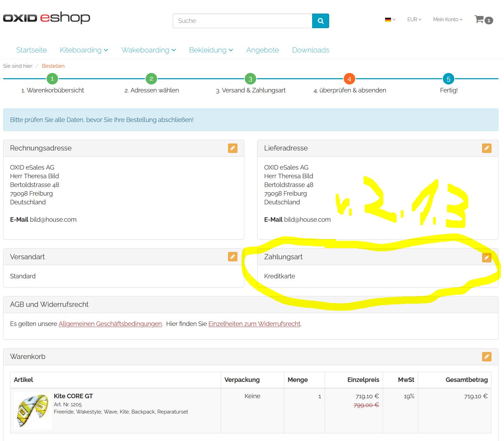
Task: Edit Warenkorb using the pencil icon
Action: pyautogui.click(x=487, y=357)
